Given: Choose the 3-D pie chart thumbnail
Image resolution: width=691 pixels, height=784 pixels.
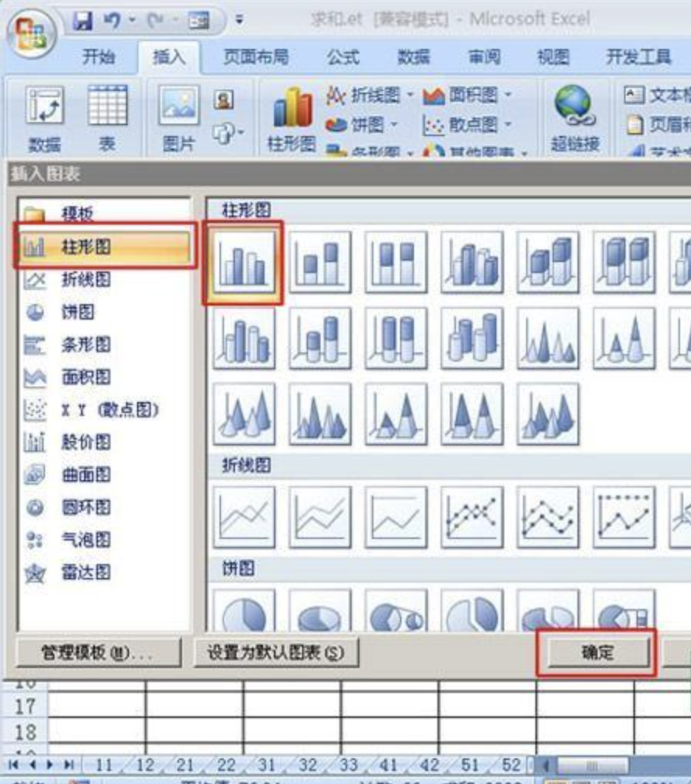Looking at the screenshot, I should coord(320,610).
